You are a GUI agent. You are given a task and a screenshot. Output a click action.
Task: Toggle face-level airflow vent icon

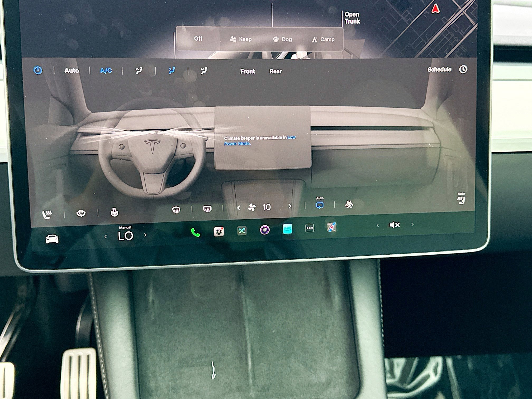[172, 71]
